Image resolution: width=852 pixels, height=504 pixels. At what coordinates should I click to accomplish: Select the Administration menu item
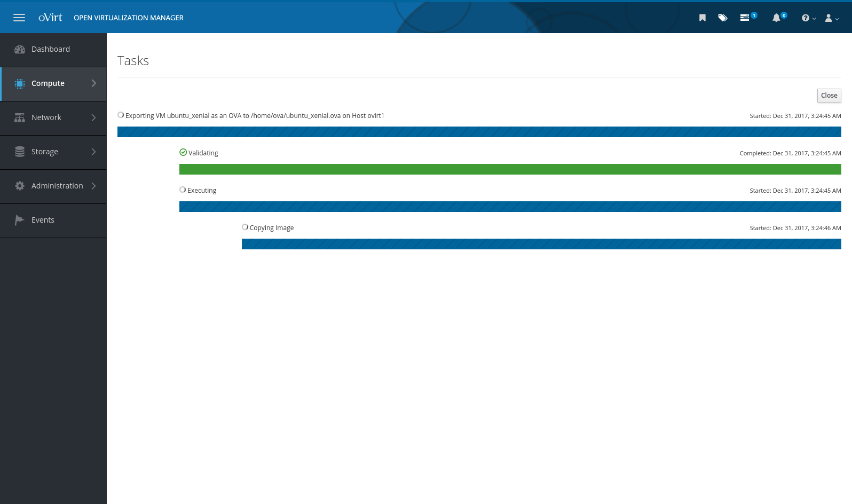coord(53,186)
